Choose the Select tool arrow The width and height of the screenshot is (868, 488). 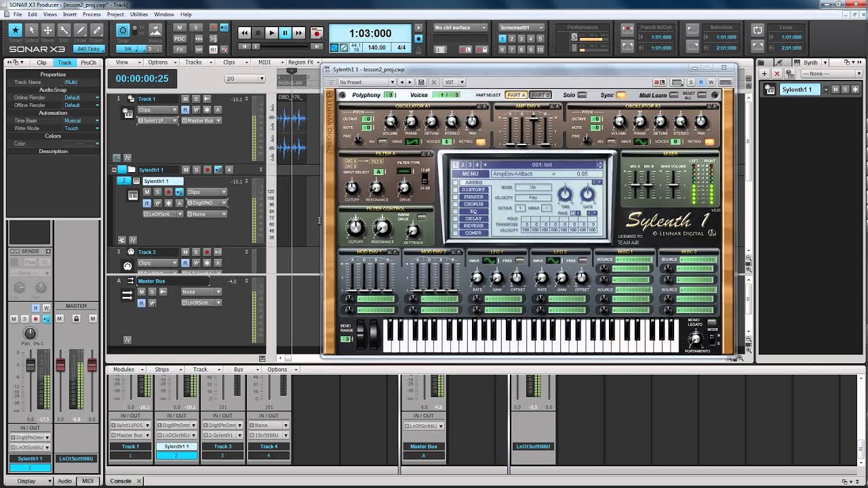coord(31,30)
